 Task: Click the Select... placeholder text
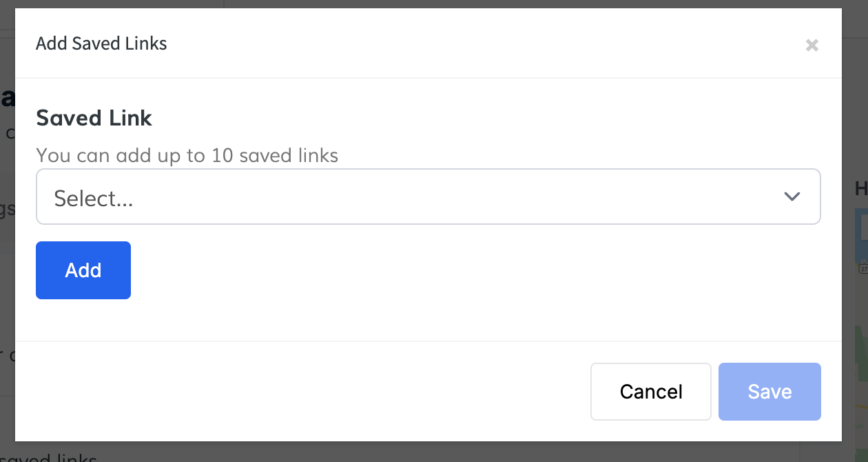94,199
